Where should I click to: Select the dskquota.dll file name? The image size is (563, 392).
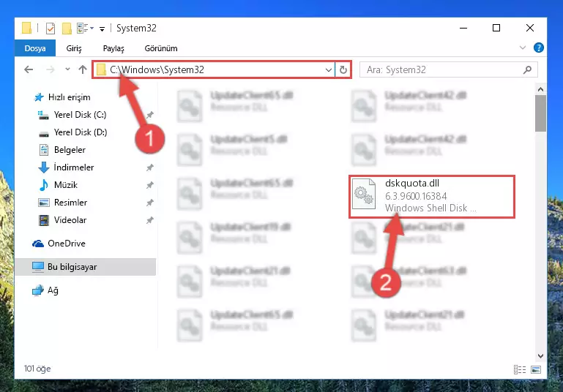(x=412, y=184)
